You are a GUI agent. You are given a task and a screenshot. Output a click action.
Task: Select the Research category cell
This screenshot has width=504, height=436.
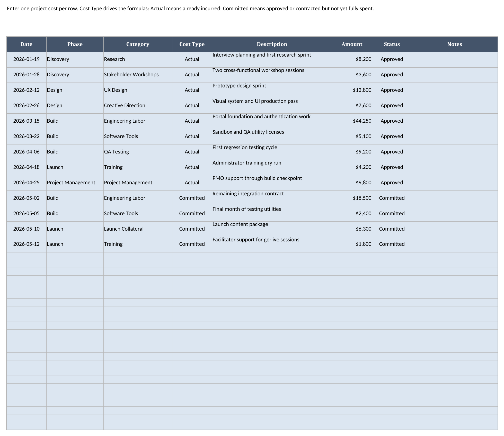[x=138, y=59]
